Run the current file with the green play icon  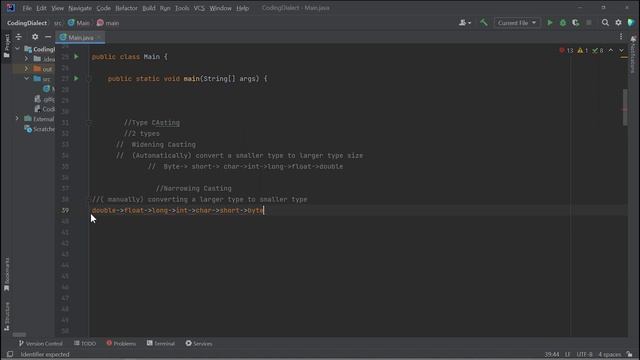550,23
